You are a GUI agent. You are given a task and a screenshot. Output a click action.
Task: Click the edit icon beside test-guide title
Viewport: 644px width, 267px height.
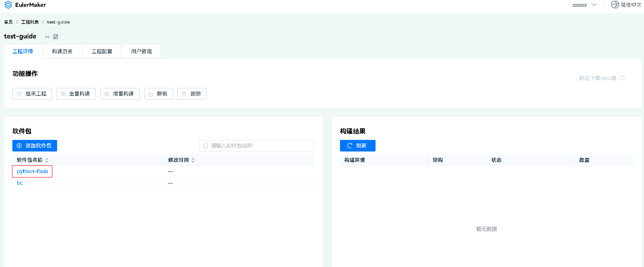(x=56, y=36)
